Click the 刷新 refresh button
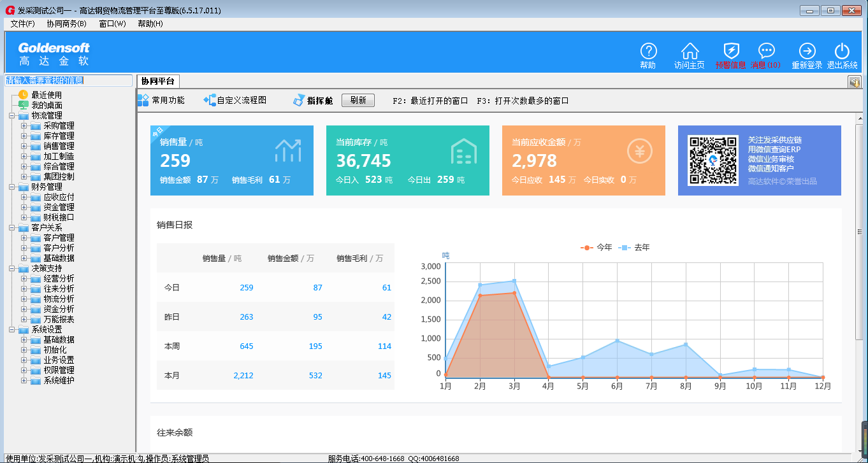The image size is (868, 463). [358, 100]
